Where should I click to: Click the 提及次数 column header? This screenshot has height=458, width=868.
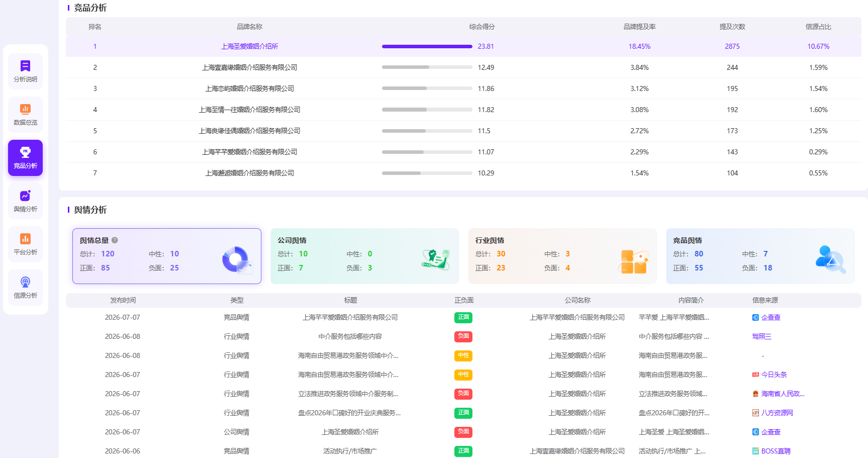732,27
